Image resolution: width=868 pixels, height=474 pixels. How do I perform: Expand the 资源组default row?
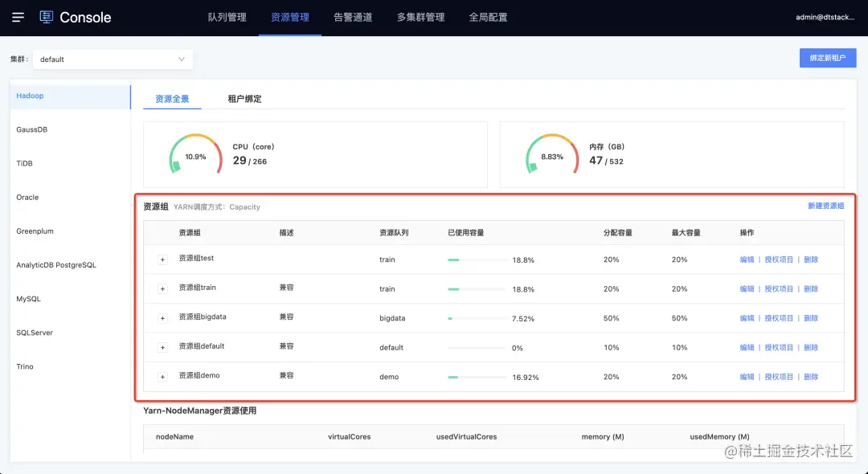coord(162,347)
